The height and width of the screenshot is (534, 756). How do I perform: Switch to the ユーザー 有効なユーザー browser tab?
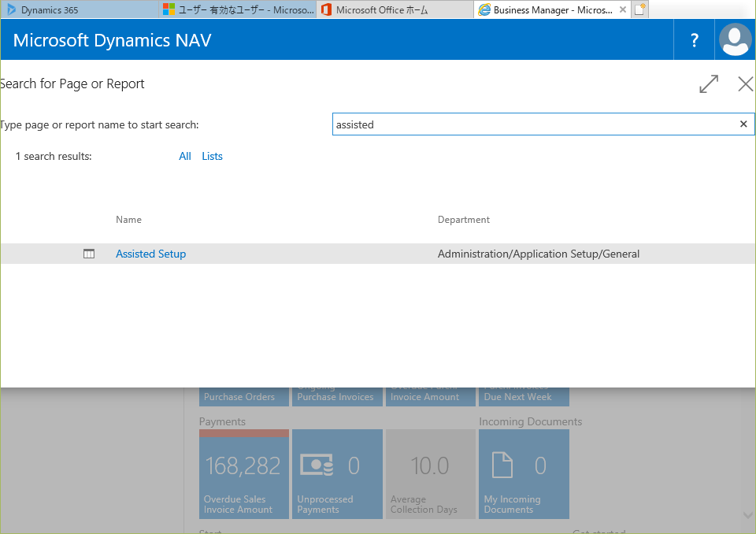237,9
